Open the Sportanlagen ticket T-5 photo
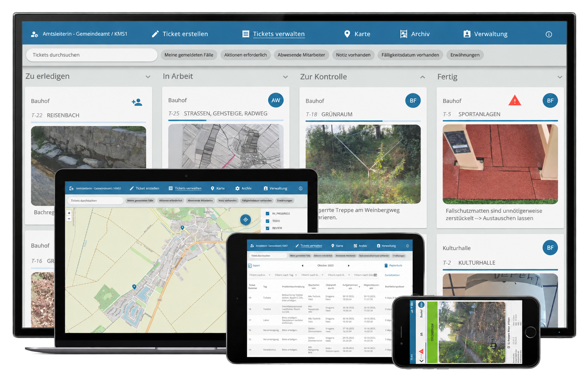This screenshot has height=382, width=588. pyautogui.click(x=500, y=164)
